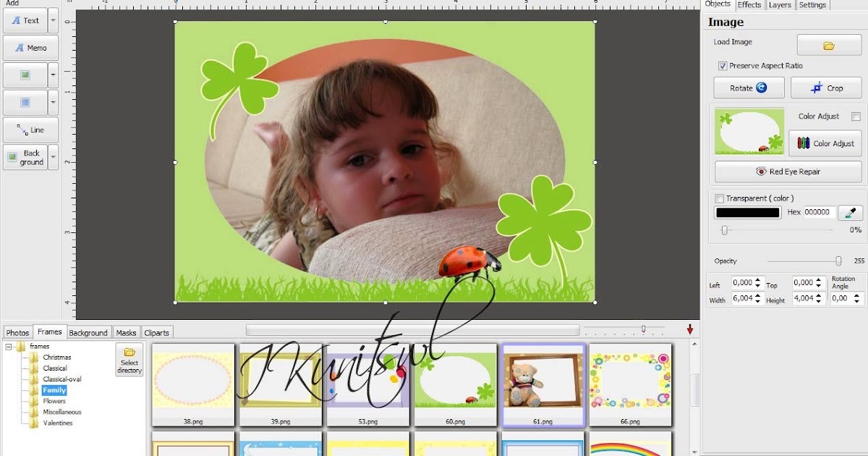Click the Rotate button
Image resolution: width=868 pixels, height=456 pixels.
click(749, 88)
